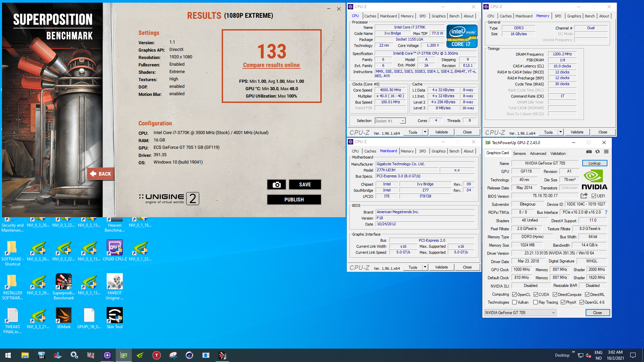Toggle the Ray Tracing checkbox

point(536,302)
